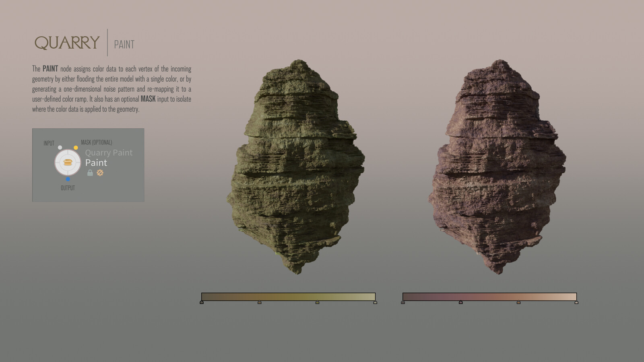Click the QUARRY title logo
This screenshot has width=644, height=362.
67,43
